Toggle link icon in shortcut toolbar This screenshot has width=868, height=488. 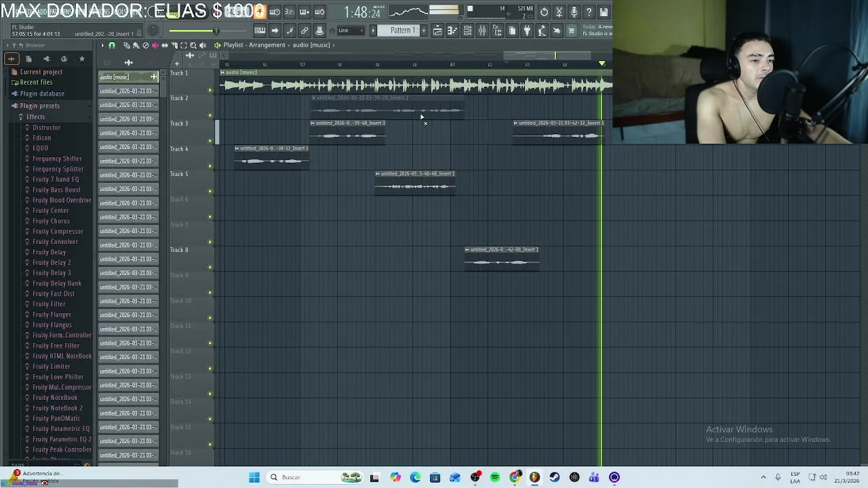click(x=304, y=30)
